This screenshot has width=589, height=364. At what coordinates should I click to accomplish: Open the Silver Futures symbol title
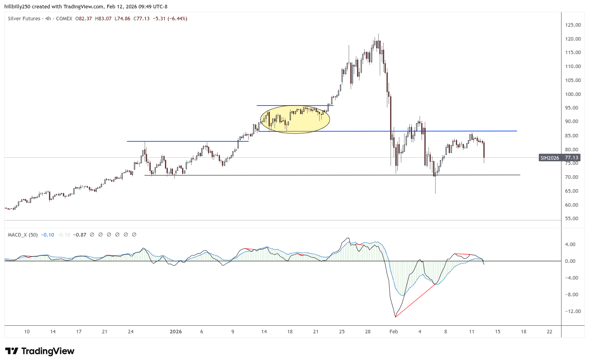(24, 19)
